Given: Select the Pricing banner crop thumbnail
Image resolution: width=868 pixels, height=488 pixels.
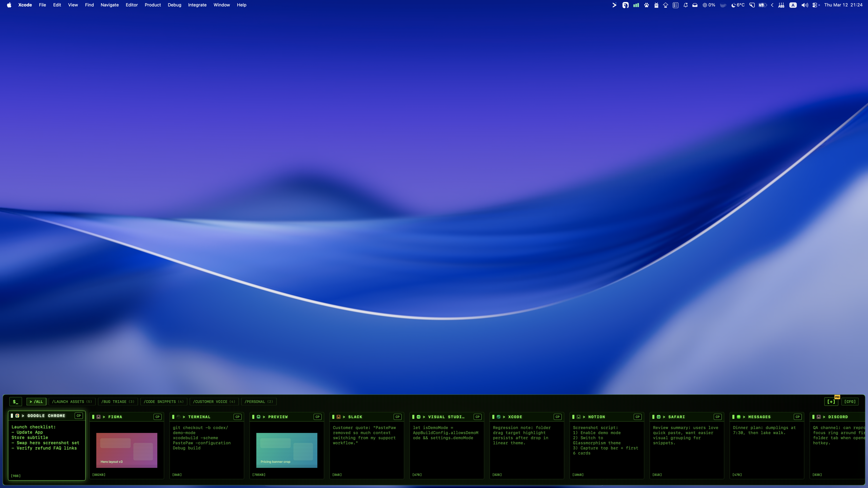Looking at the screenshot, I should 287,450.
